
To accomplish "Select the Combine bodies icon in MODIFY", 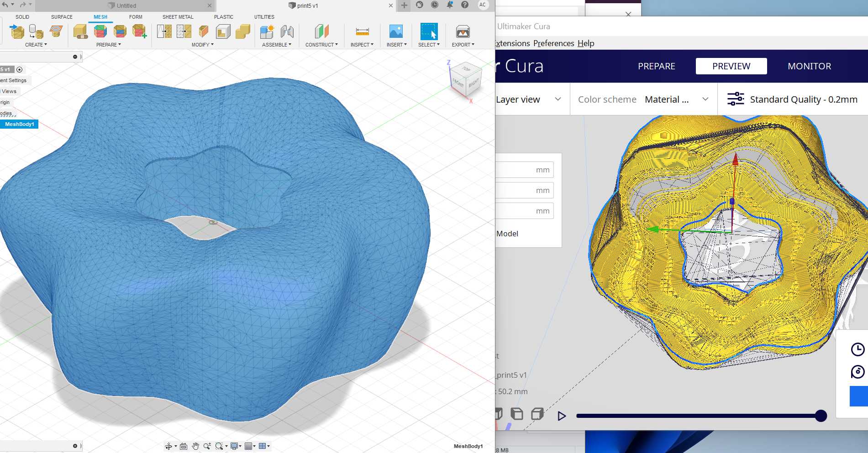I will point(243,31).
